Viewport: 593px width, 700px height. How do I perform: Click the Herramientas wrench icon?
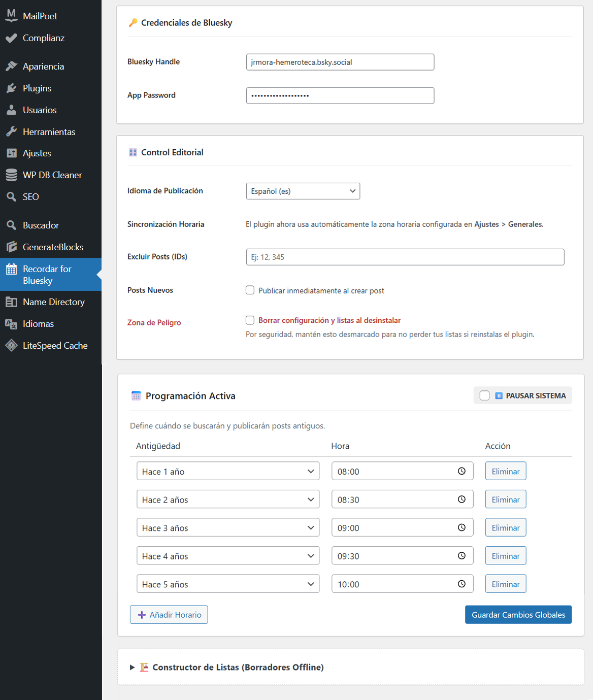click(11, 132)
